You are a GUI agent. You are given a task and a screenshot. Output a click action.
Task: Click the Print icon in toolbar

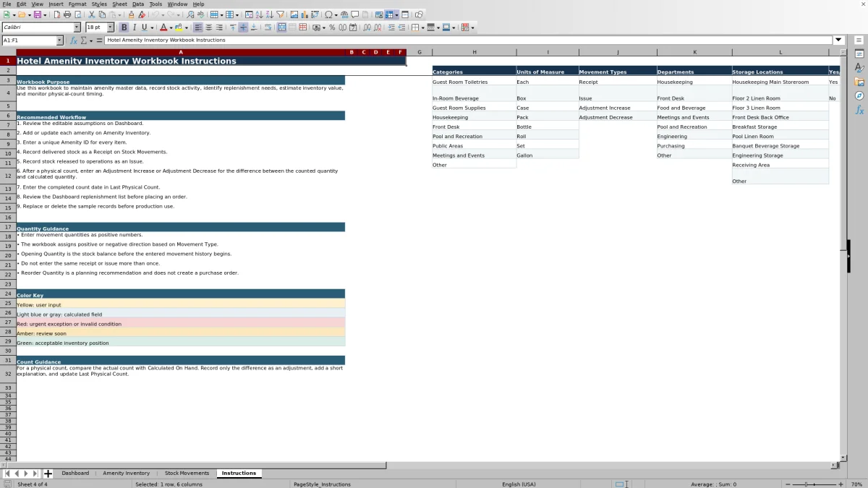pyautogui.click(x=67, y=14)
